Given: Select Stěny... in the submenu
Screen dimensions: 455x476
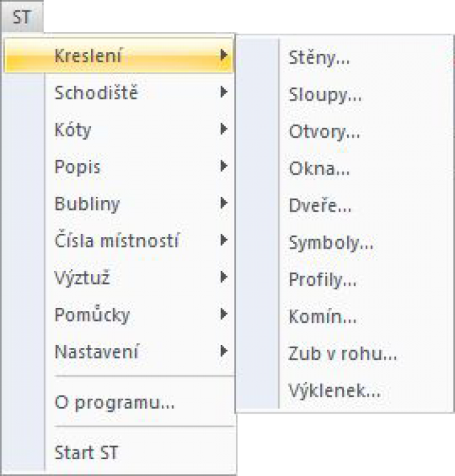Looking at the screenshot, I should click(319, 58).
